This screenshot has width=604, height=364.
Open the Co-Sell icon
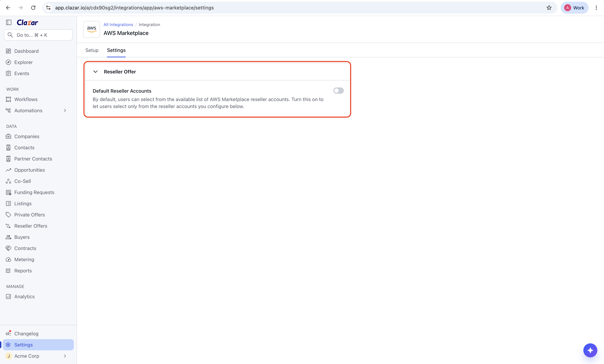pos(8,181)
